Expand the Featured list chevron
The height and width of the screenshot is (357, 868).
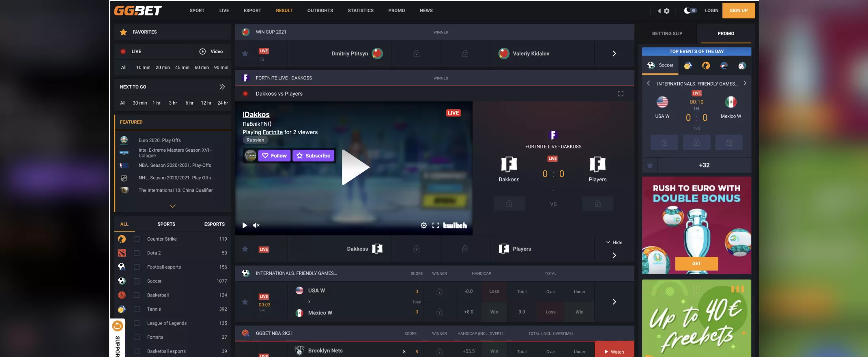coord(173,206)
